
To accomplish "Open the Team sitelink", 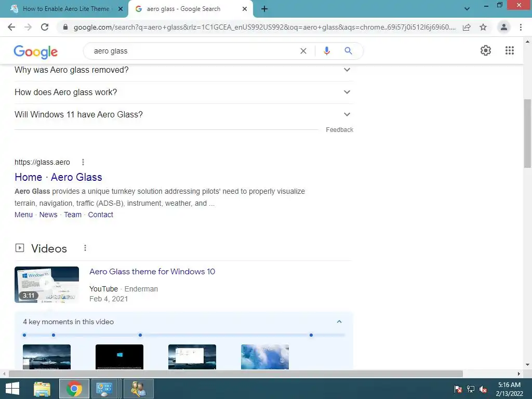I will point(73,215).
